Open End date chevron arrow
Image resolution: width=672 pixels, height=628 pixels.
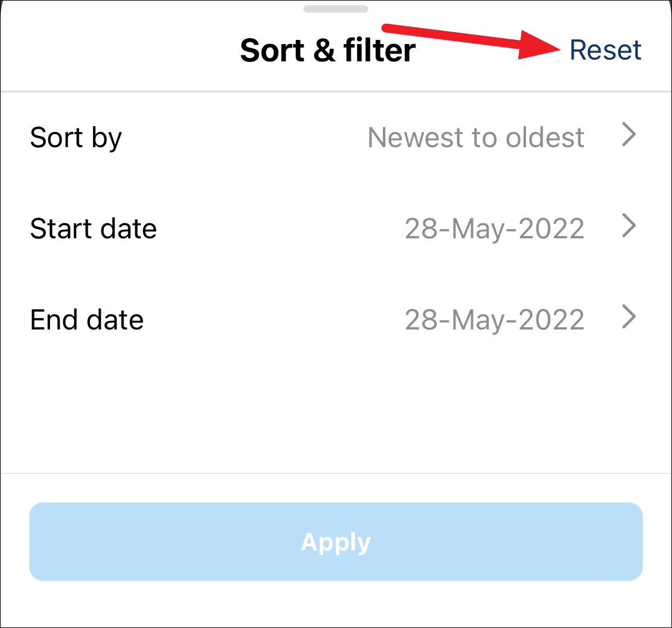pos(629,317)
